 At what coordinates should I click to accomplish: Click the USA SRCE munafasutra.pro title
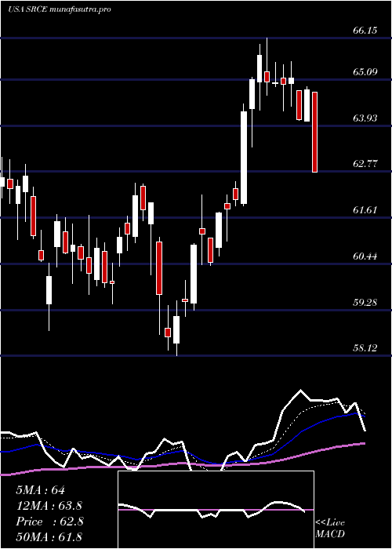[x=59, y=9]
